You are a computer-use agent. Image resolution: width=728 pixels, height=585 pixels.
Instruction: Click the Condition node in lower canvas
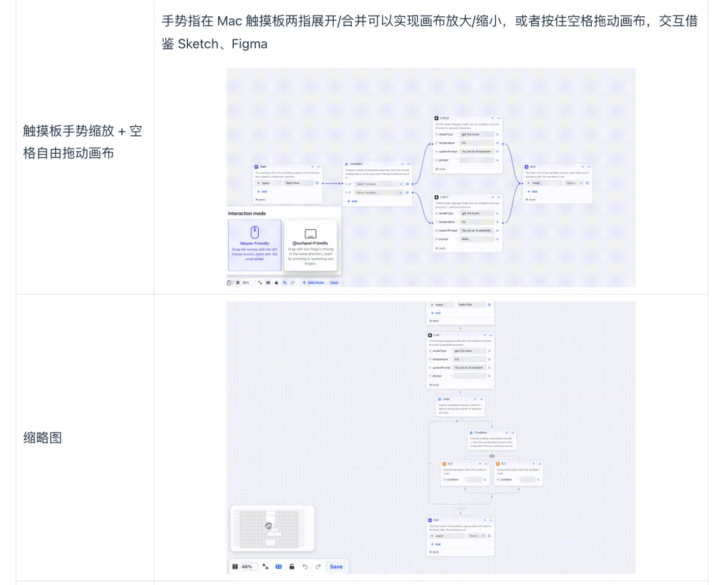pos(491,439)
